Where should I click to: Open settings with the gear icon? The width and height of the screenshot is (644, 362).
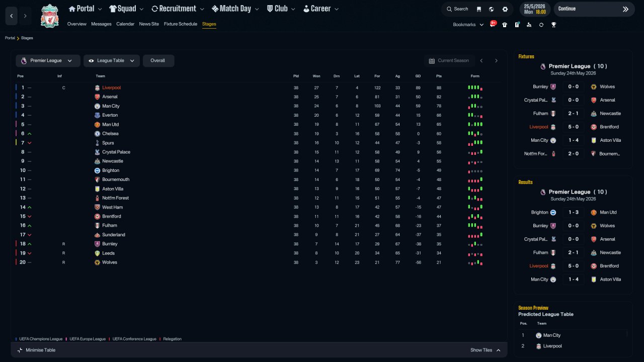coord(505,9)
